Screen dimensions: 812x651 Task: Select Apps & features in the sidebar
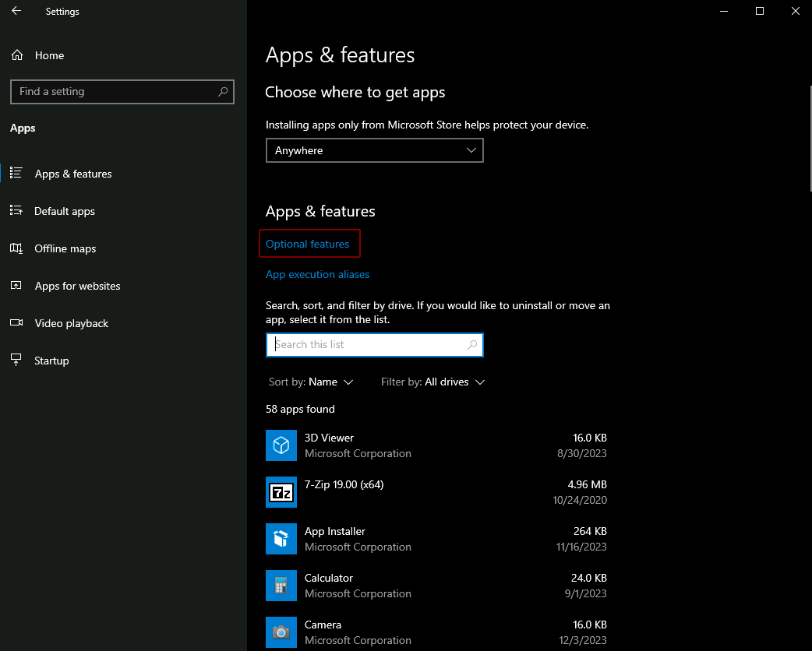(x=73, y=174)
